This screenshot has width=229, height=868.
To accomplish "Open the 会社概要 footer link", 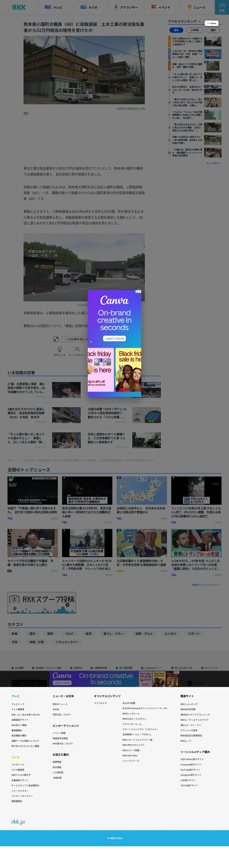I will pyautogui.click(x=17, y=668).
